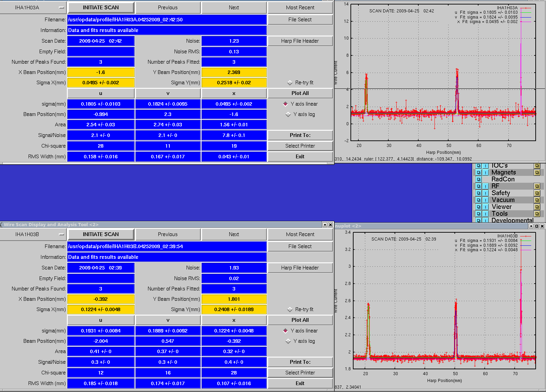Open the Tools blue window icon
The width and height of the screenshot is (546, 392).
click(x=479, y=214)
